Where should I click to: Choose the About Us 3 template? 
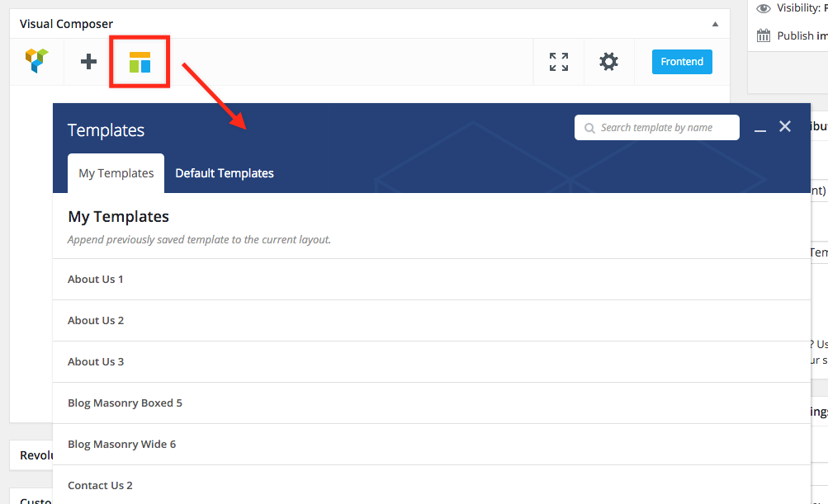96,362
